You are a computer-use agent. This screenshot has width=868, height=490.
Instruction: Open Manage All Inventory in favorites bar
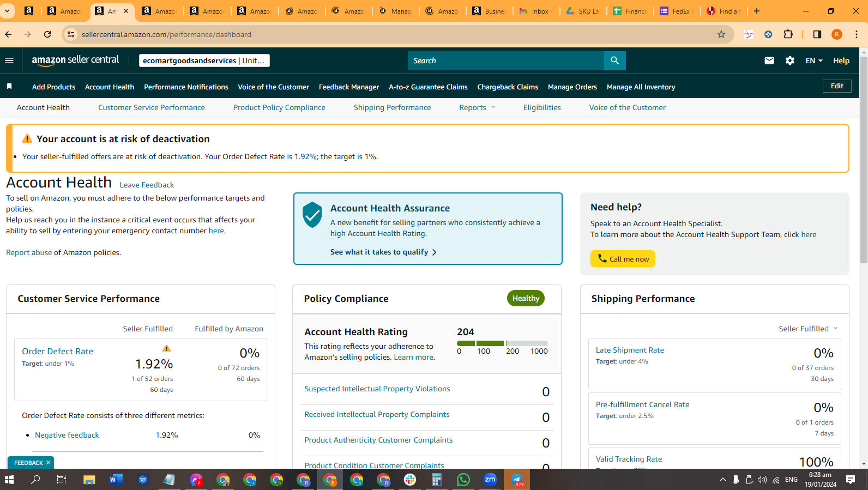(x=641, y=87)
